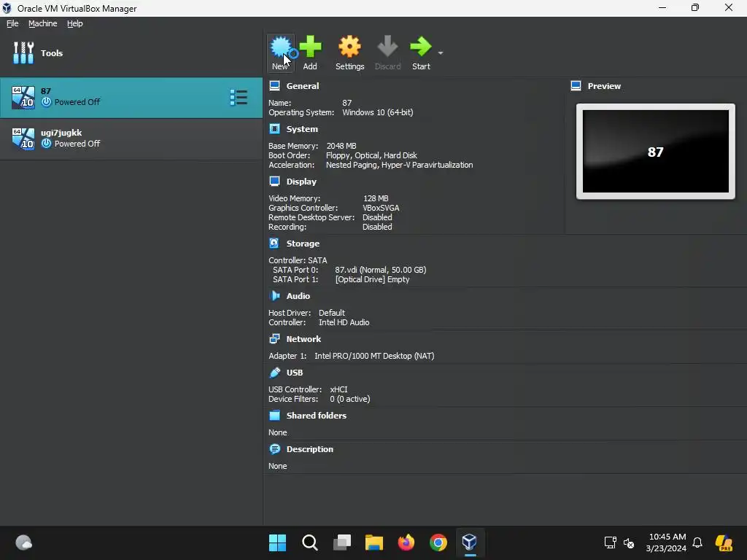
Task: Open the Display section header
Action: pos(301,182)
